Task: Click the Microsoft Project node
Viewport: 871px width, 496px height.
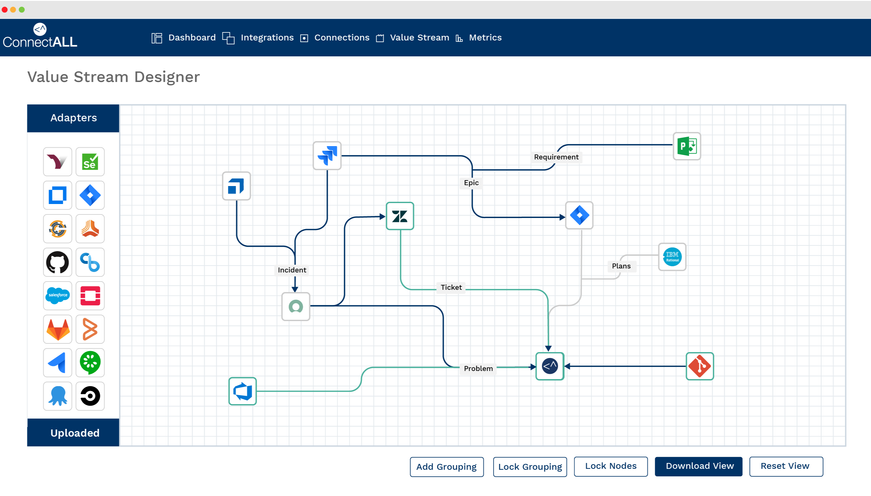Action: 687,147
